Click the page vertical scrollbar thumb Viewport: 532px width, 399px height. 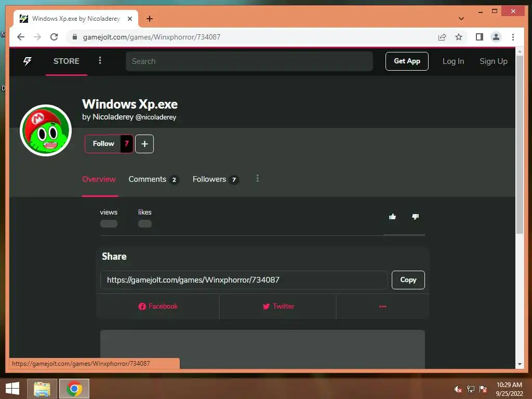(520, 145)
